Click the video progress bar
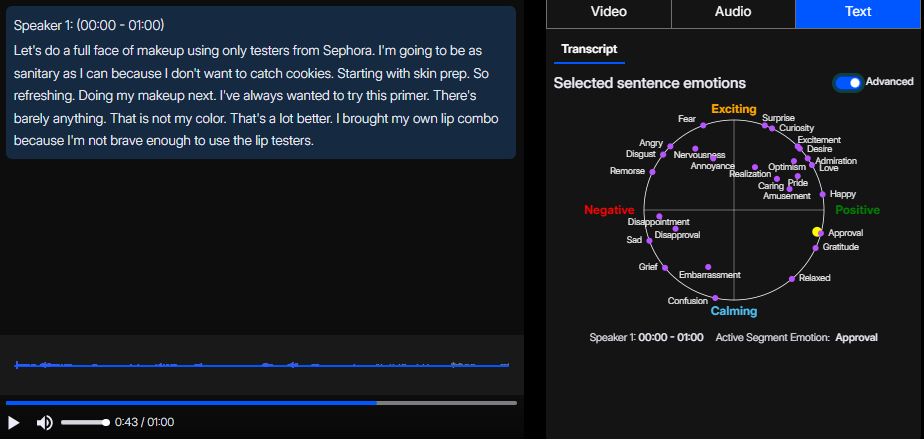924x439 pixels. click(261, 403)
